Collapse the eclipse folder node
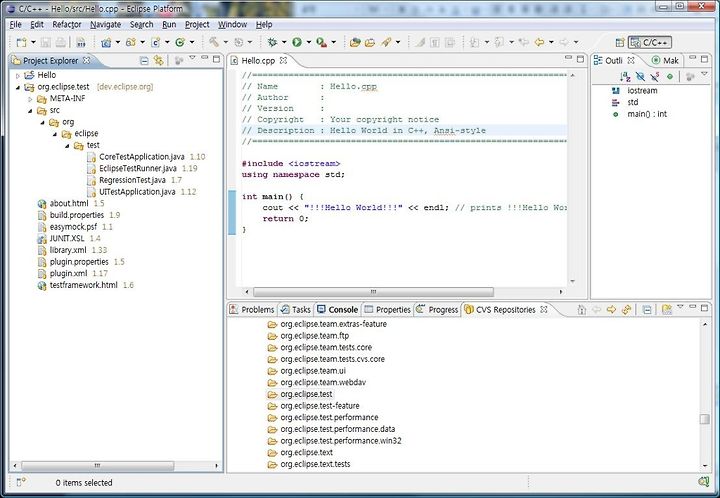Viewport: 720px width, 498px height. click(x=55, y=134)
